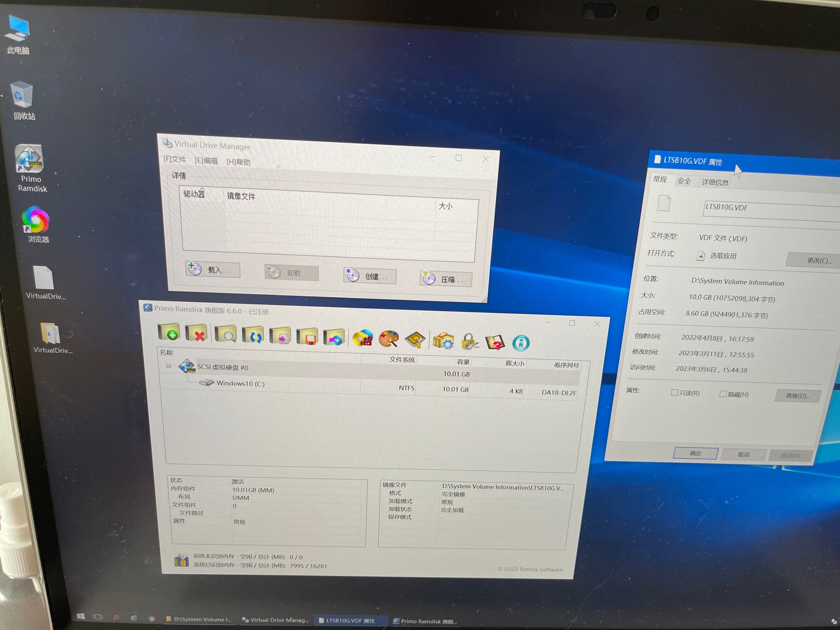Click the load image purple arrow disk icon
This screenshot has height=630, width=840.
pos(280,336)
